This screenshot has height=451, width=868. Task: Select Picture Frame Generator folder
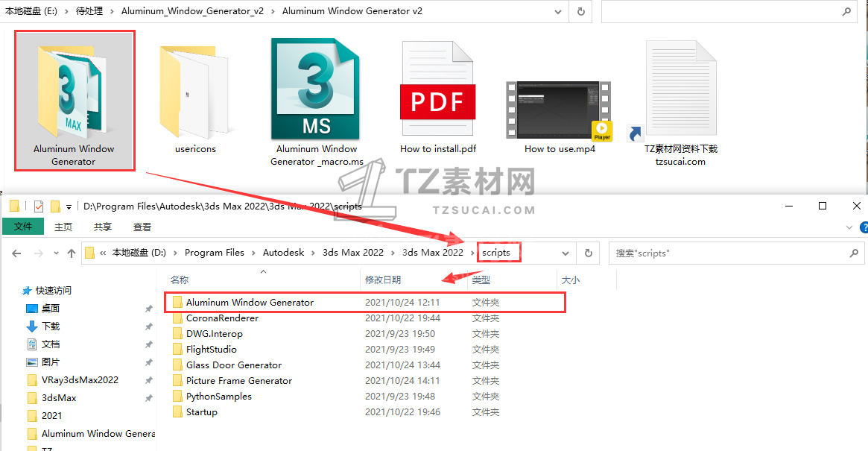coord(239,381)
